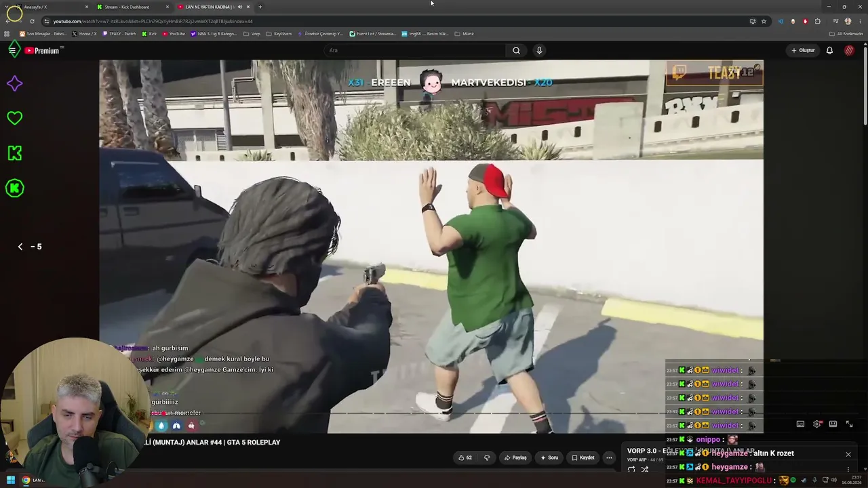Open the Soru ask button

[x=549, y=457]
